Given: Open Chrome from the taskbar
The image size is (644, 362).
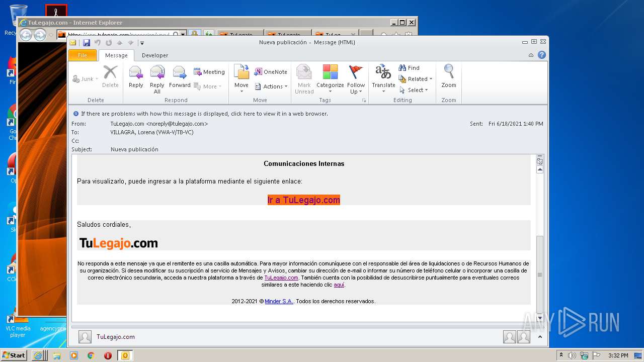Looking at the screenshot, I should (91, 355).
